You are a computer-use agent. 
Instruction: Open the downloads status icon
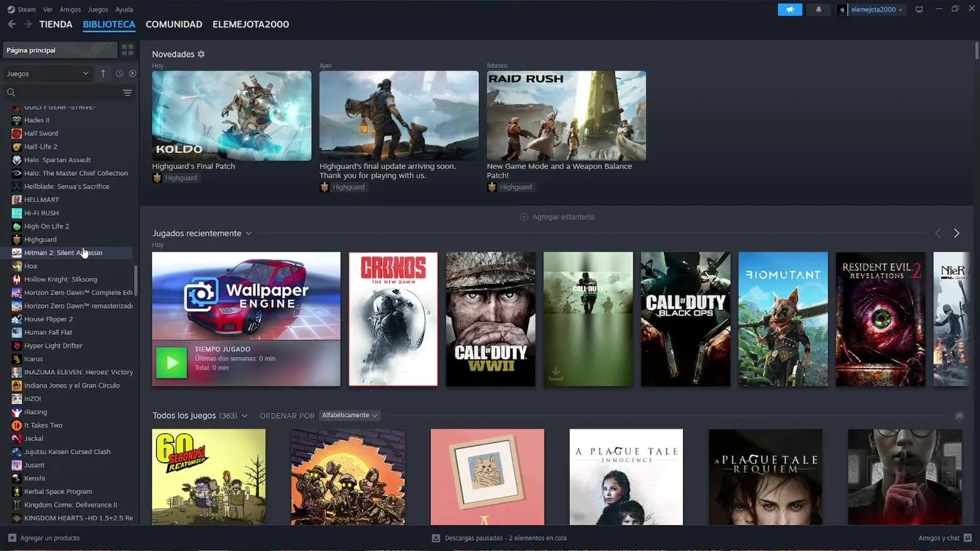tap(436, 538)
